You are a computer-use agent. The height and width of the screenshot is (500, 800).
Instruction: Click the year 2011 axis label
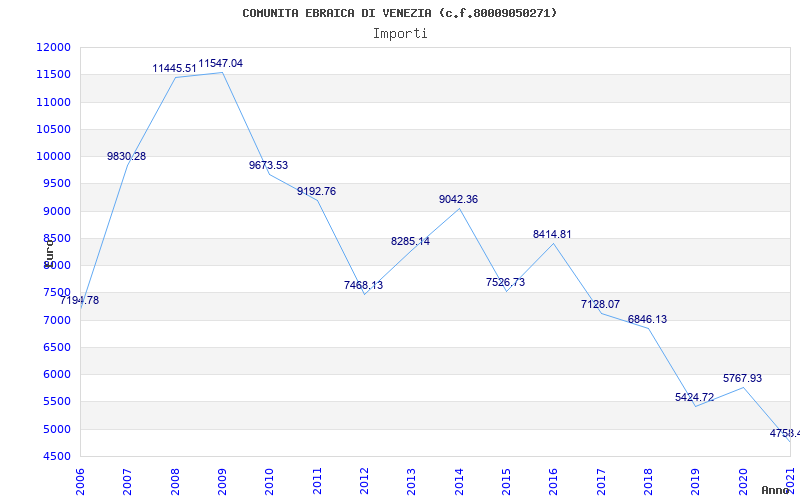click(317, 481)
